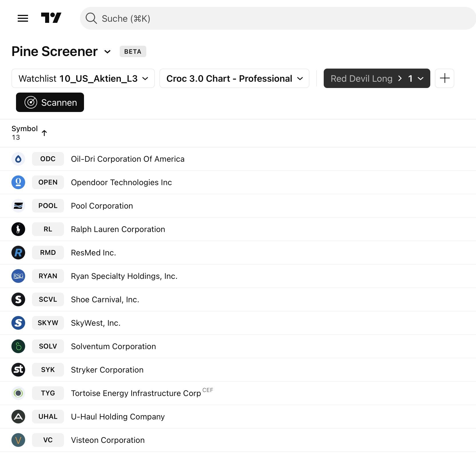The height and width of the screenshot is (468, 476).
Task: Open the hamburger main menu
Action: [x=23, y=18]
